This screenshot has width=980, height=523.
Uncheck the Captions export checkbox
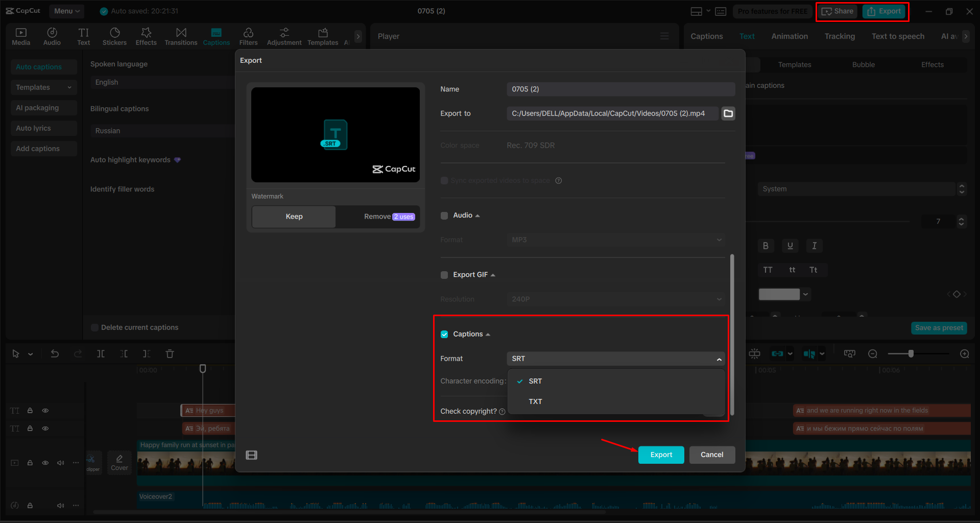pos(444,334)
